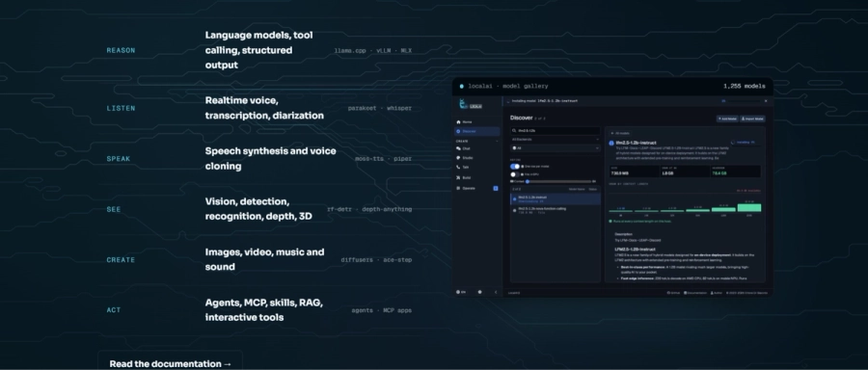868x370 pixels.
Task: Open the LocalAI model gallery screenshot
Action: (612, 187)
